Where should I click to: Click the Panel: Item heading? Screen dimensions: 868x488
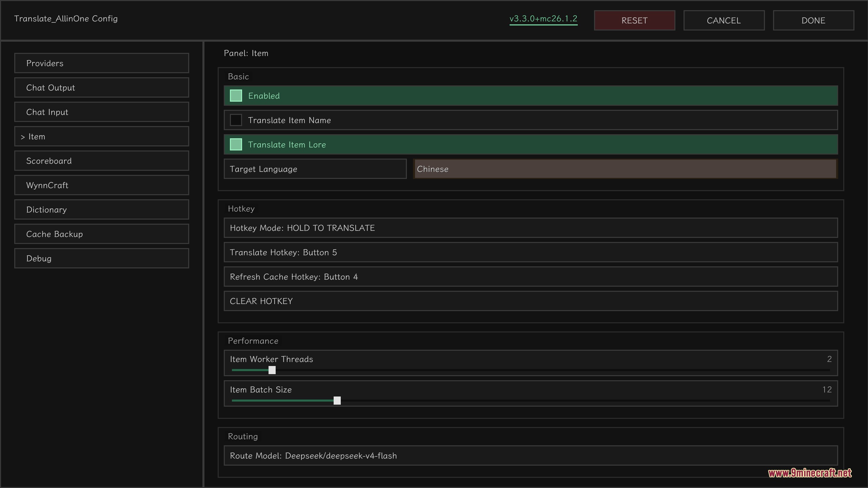click(x=246, y=53)
